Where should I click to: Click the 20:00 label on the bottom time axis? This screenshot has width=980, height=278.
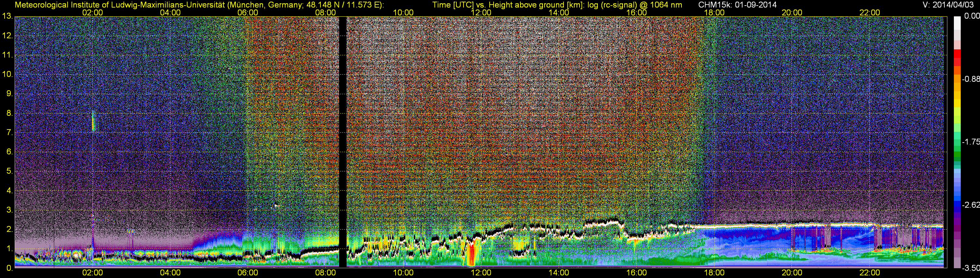point(792,273)
